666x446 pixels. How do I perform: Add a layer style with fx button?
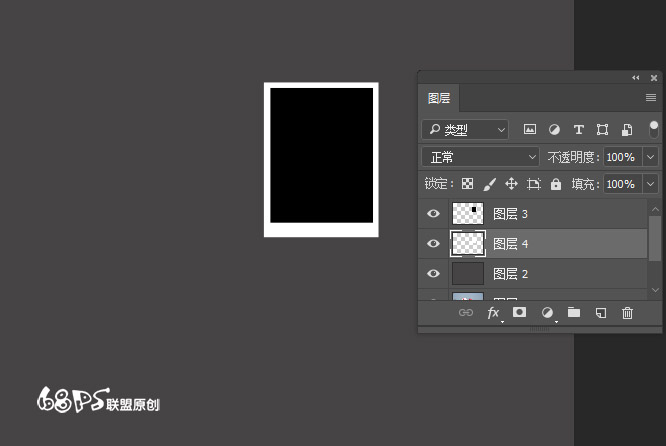coord(493,313)
